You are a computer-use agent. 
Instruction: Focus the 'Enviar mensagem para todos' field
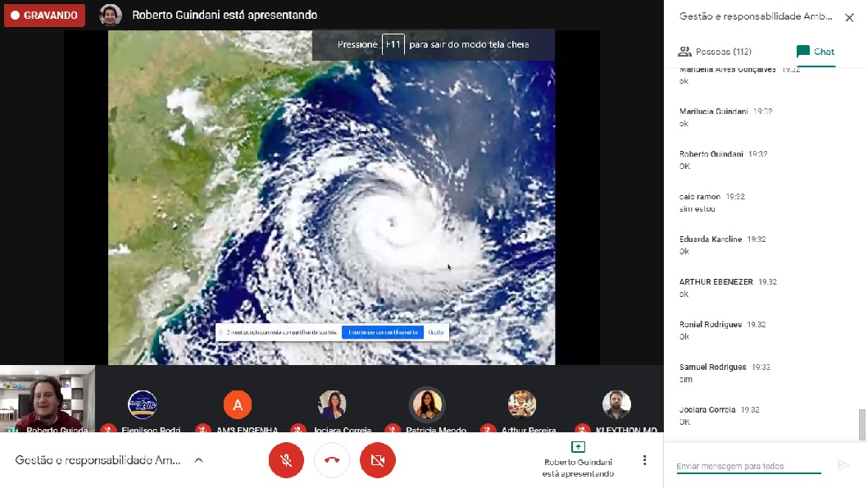[x=748, y=466]
